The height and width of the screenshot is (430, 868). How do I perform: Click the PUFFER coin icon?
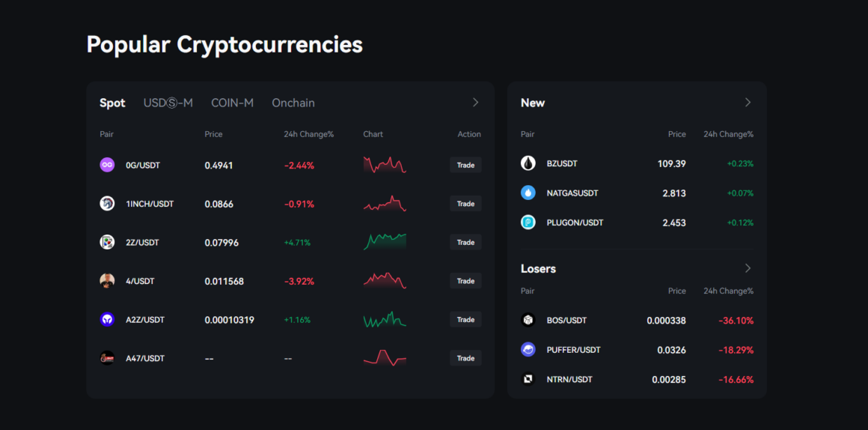tap(528, 350)
